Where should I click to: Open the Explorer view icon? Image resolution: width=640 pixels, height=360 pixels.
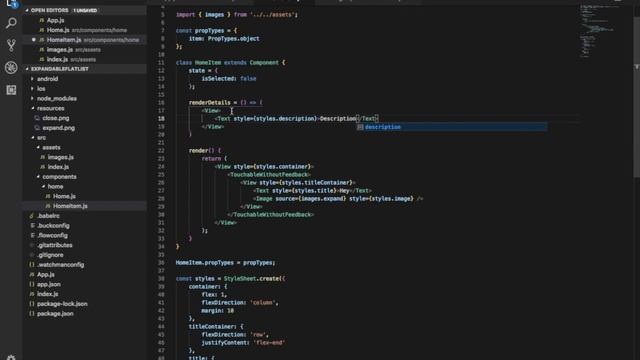[11, 4]
